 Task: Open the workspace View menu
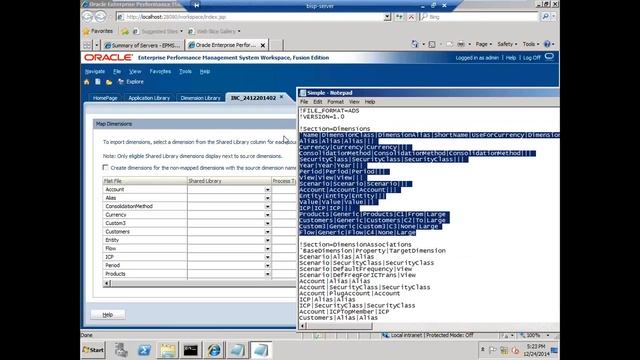pyautogui.click(x=135, y=71)
